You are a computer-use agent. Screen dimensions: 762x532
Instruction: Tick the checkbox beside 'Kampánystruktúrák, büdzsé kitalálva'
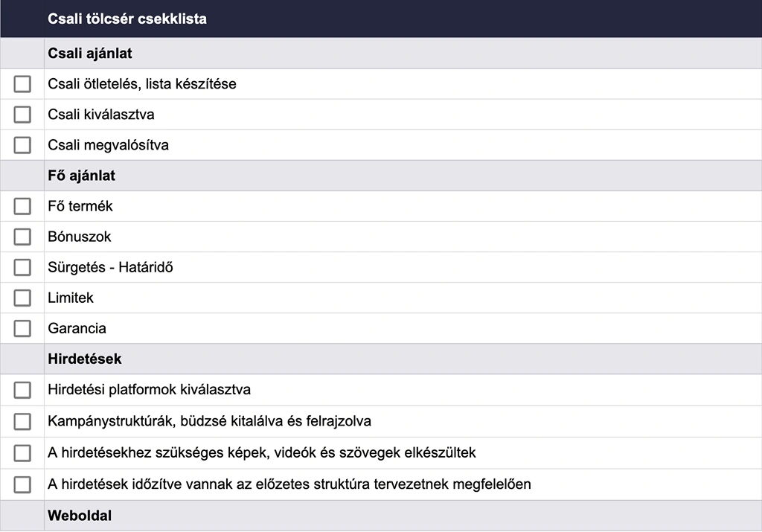[x=22, y=421]
